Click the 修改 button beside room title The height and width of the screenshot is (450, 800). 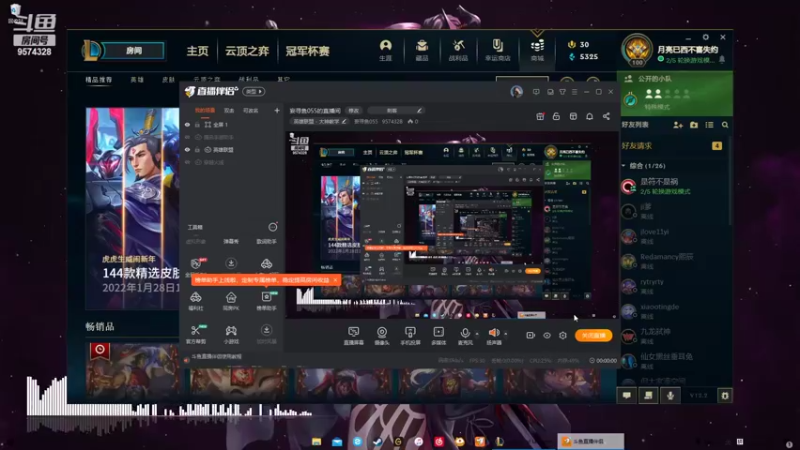(354, 110)
